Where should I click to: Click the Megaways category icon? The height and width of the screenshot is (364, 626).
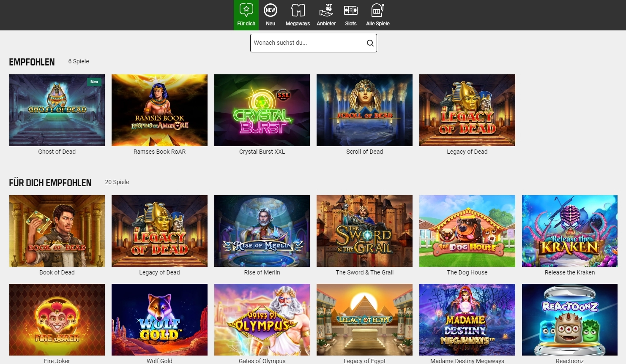(297, 9)
